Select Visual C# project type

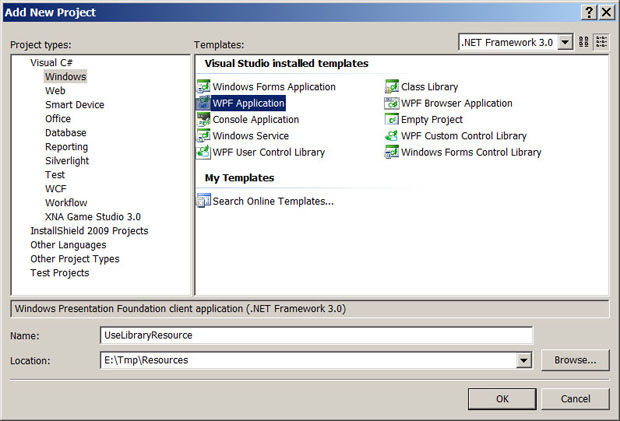point(51,62)
